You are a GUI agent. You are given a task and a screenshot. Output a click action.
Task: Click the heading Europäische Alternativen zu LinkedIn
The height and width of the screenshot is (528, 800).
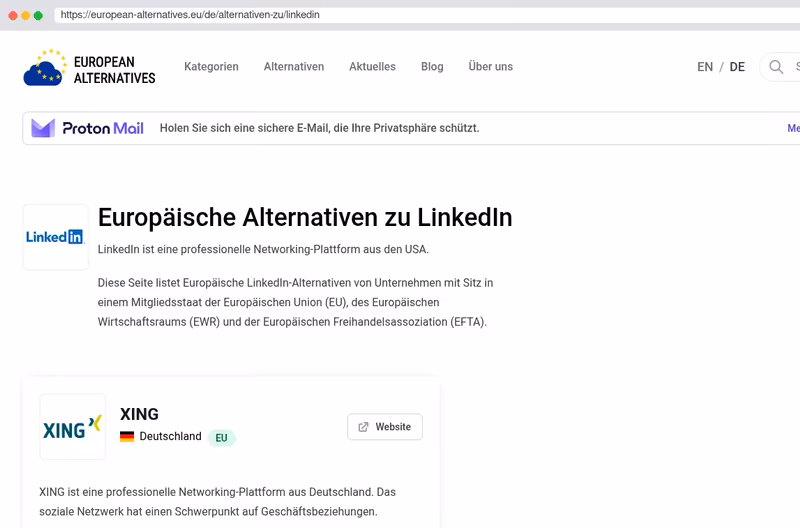click(305, 218)
